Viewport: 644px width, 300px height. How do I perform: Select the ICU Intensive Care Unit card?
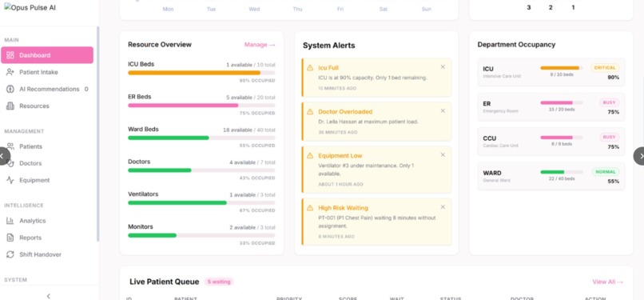pos(551,72)
